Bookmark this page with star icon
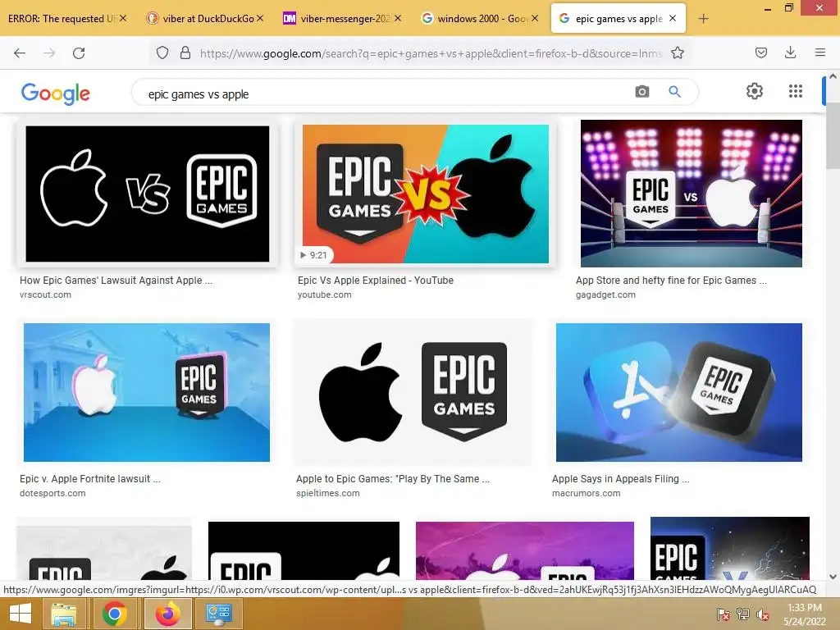The height and width of the screenshot is (630, 840). pyautogui.click(x=677, y=52)
